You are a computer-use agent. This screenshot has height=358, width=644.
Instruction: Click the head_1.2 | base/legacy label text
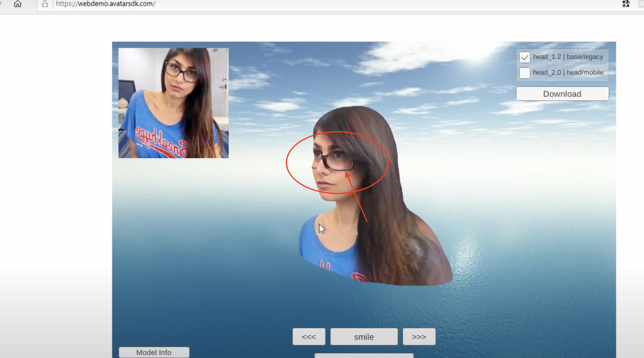coord(568,57)
